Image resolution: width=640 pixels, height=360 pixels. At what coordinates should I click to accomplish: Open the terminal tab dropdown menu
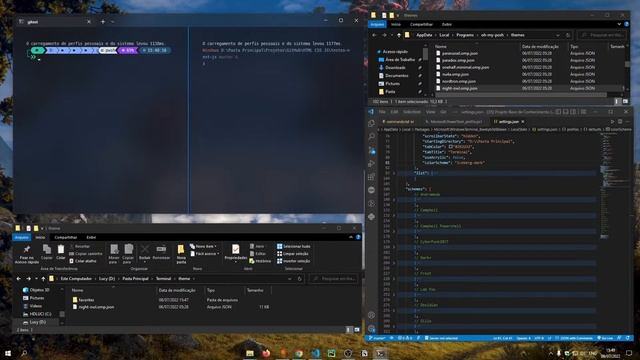113,22
